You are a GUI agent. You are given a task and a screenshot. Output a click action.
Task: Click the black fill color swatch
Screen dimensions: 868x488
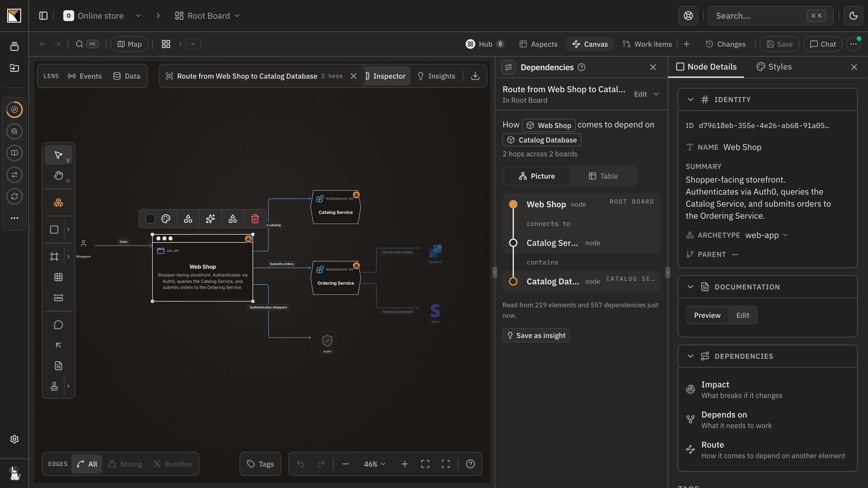point(150,219)
